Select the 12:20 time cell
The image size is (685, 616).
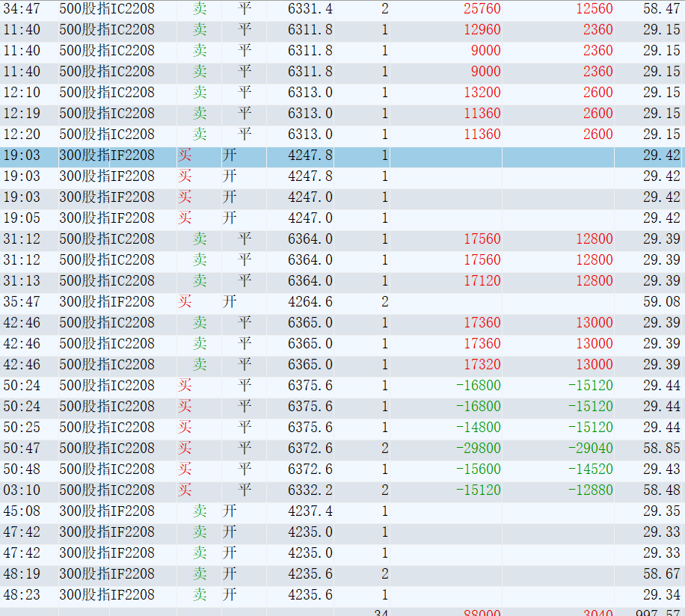[22, 135]
